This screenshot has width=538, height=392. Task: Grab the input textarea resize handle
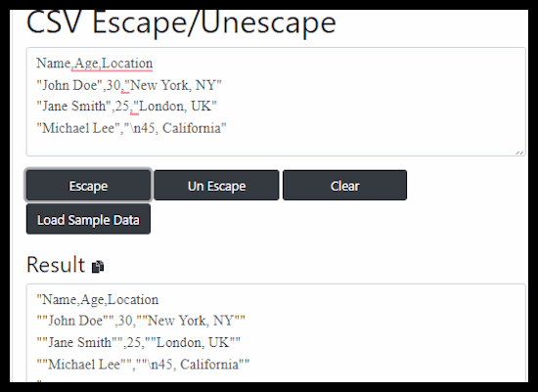coord(519,152)
